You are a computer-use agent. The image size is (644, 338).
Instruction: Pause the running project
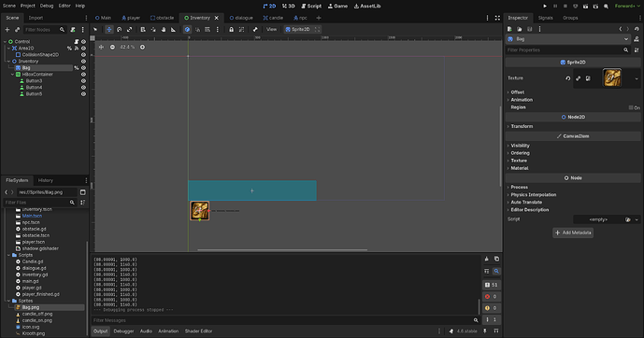555,7
